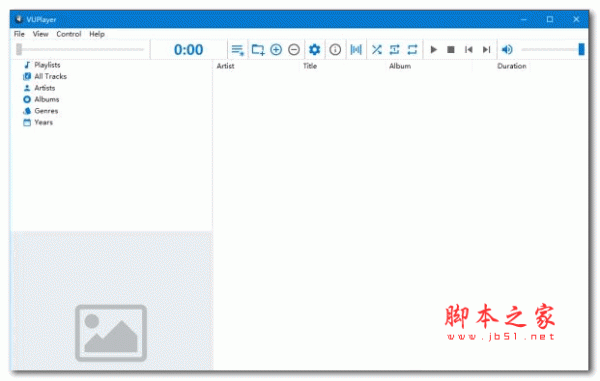Click the add folder toolbar icon
The width and height of the screenshot is (600, 381).
(x=258, y=50)
